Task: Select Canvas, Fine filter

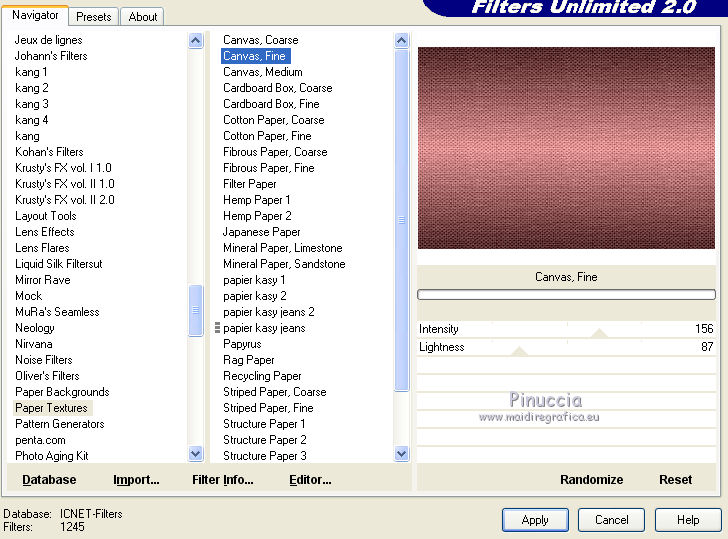Action: click(254, 56)
